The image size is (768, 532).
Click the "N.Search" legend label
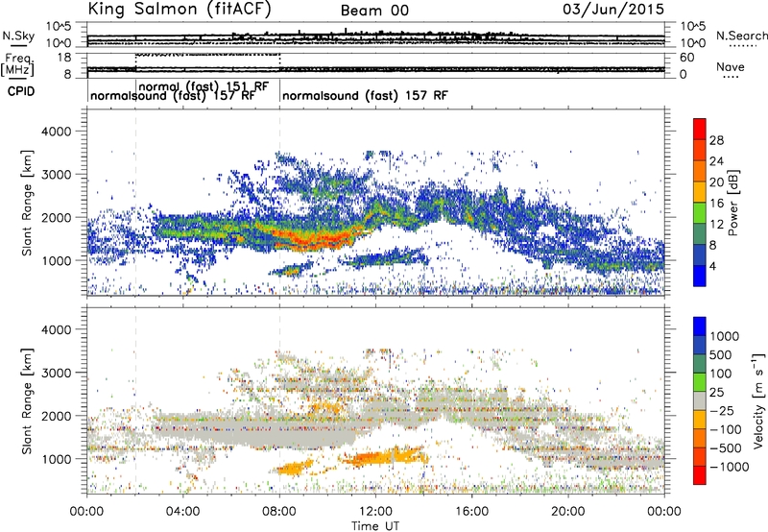click(x=741, y=36)
